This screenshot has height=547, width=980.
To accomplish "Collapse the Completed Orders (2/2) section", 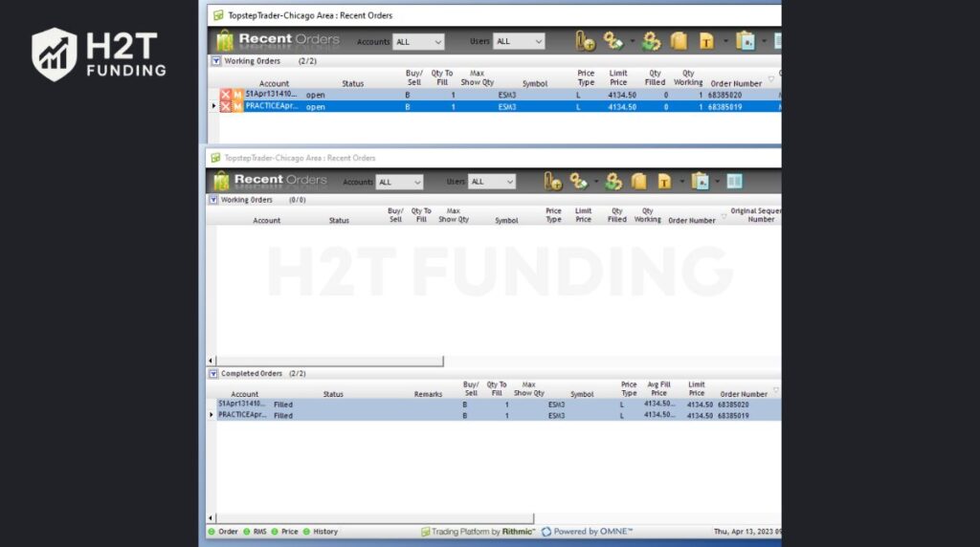I will (213, 373).
